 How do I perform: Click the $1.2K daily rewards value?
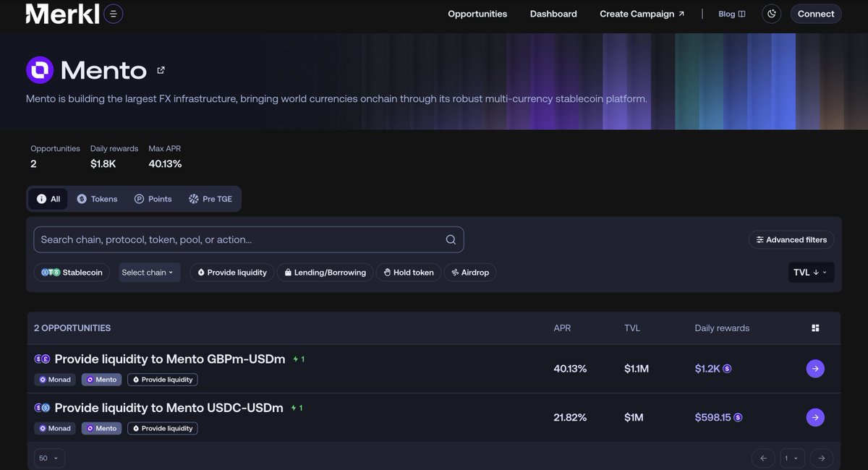coord(707,369)
